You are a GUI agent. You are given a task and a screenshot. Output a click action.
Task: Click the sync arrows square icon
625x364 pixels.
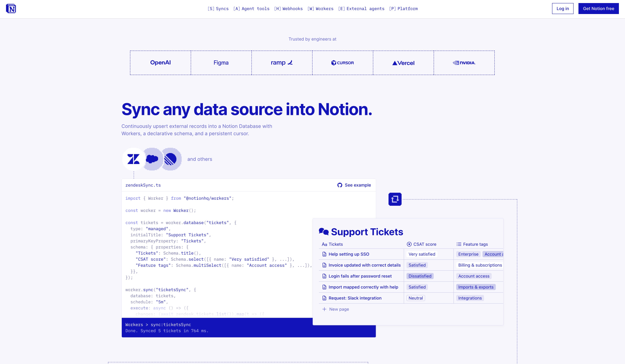pyautogui.click(x=395, y=199)
